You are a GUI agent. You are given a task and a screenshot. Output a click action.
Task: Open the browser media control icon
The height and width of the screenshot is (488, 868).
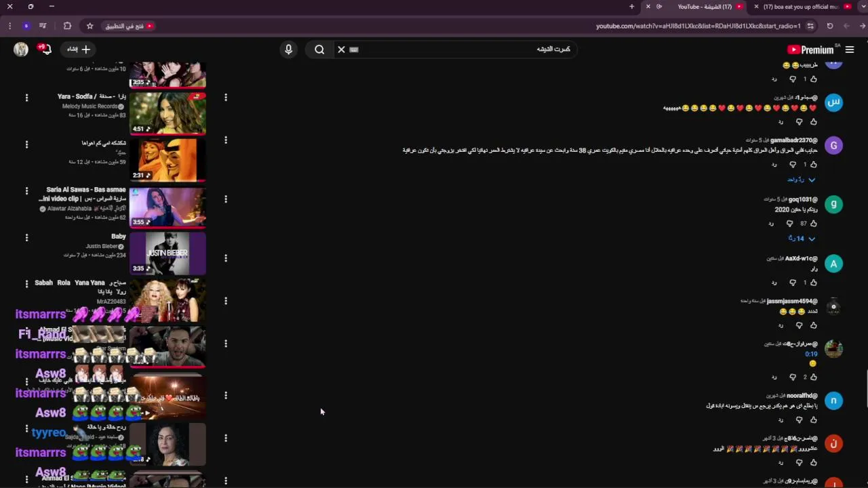coord(43,26)
